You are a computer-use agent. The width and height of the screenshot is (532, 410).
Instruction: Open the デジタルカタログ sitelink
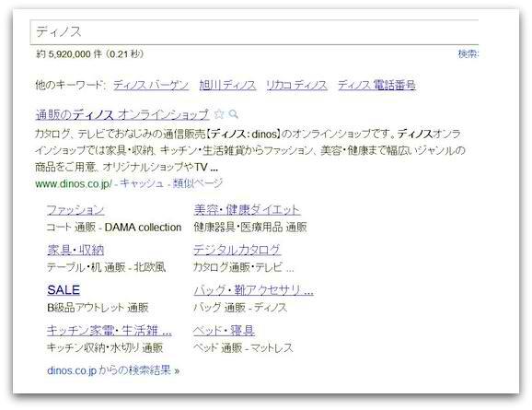point(237,250)
